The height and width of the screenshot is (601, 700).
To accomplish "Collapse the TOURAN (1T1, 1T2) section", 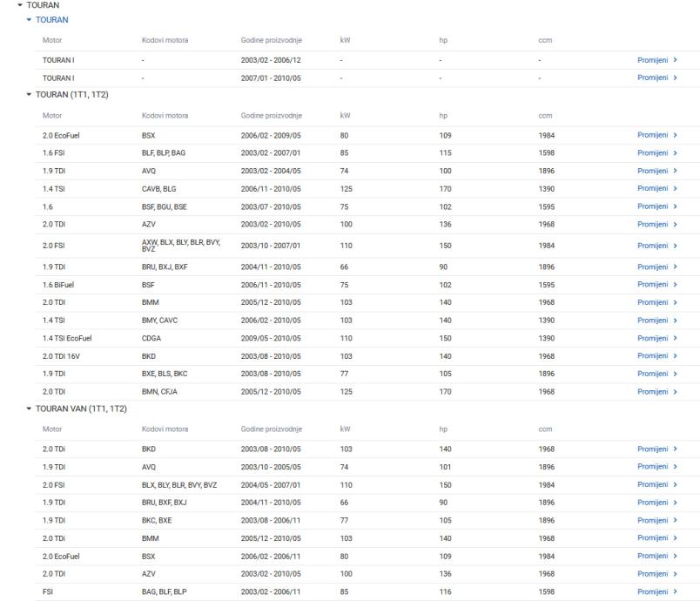I will tap(29, 95).
